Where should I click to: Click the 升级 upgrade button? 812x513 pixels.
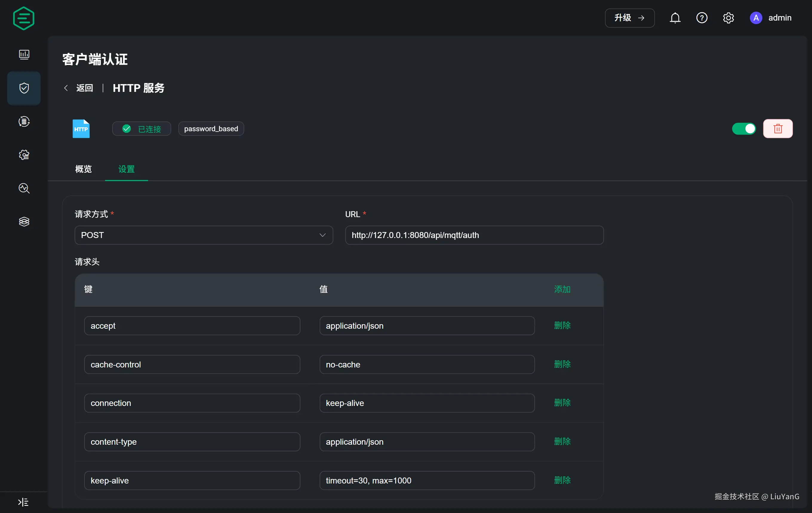(x=630, y=18)
